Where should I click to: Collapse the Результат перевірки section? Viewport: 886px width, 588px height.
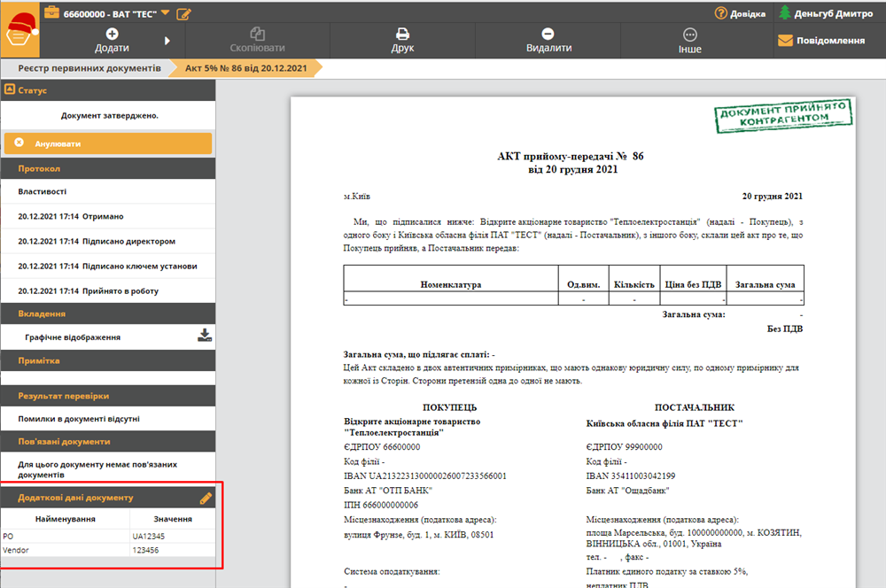click(108, 396)
